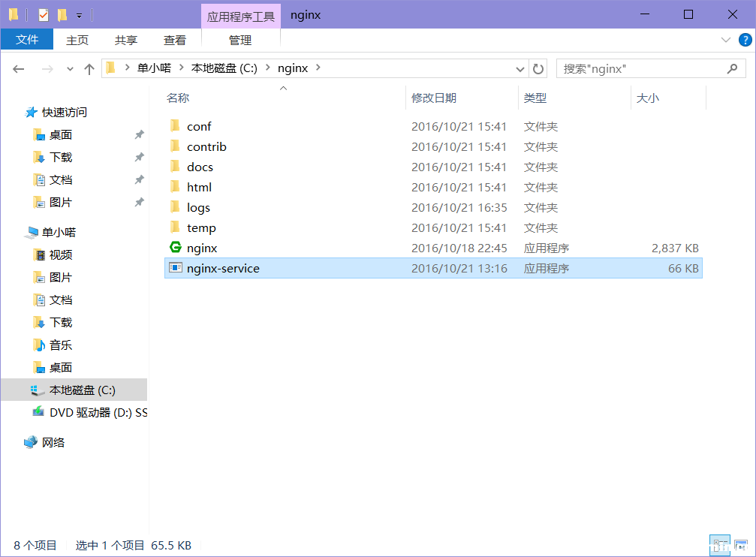Click the 应用程序工具 contextual tab
Viewport: 756px width, 557px height.
[240, 17]
